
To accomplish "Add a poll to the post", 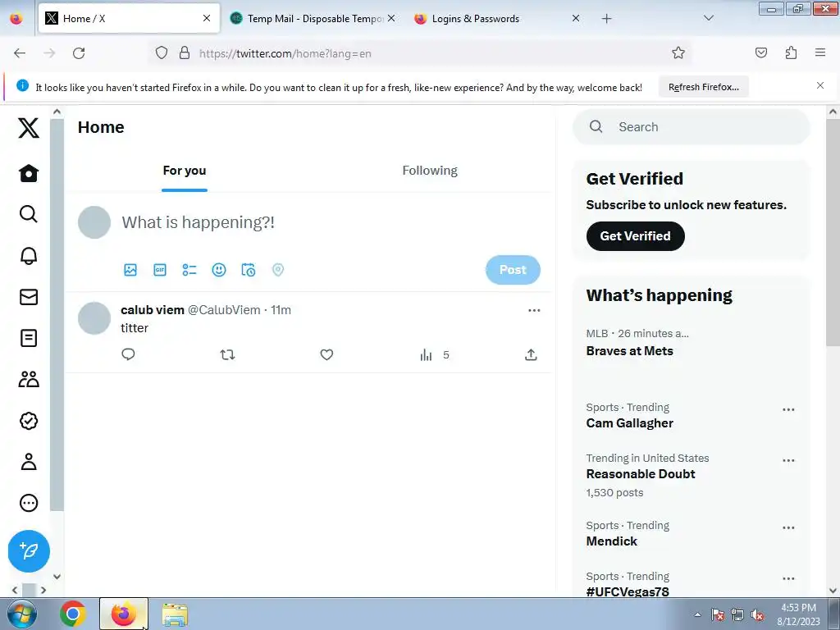I will [189, 269].
